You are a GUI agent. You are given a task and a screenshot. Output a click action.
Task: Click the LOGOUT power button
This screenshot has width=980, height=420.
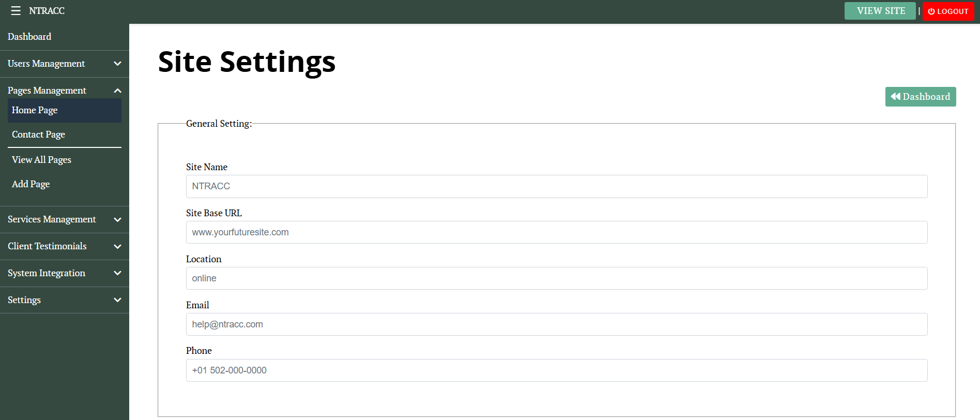click(x=948, y=11)
